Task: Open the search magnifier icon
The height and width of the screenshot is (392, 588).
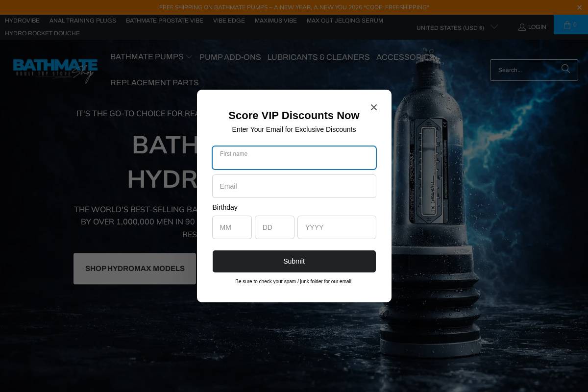Action: (x=565, y=69)
